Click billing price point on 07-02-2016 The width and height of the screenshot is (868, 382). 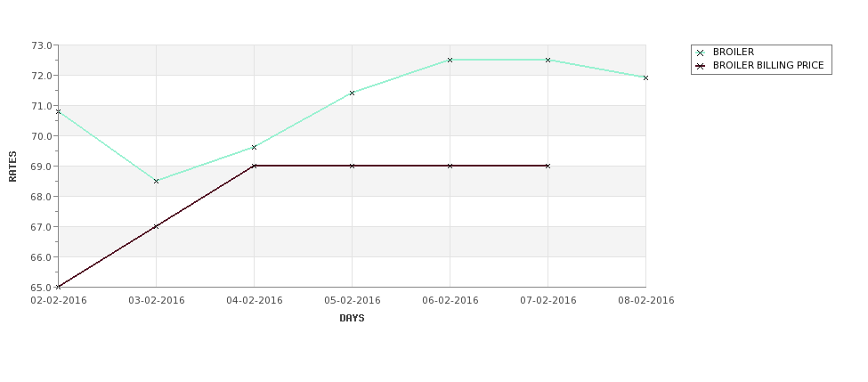[x=548, y=167]
